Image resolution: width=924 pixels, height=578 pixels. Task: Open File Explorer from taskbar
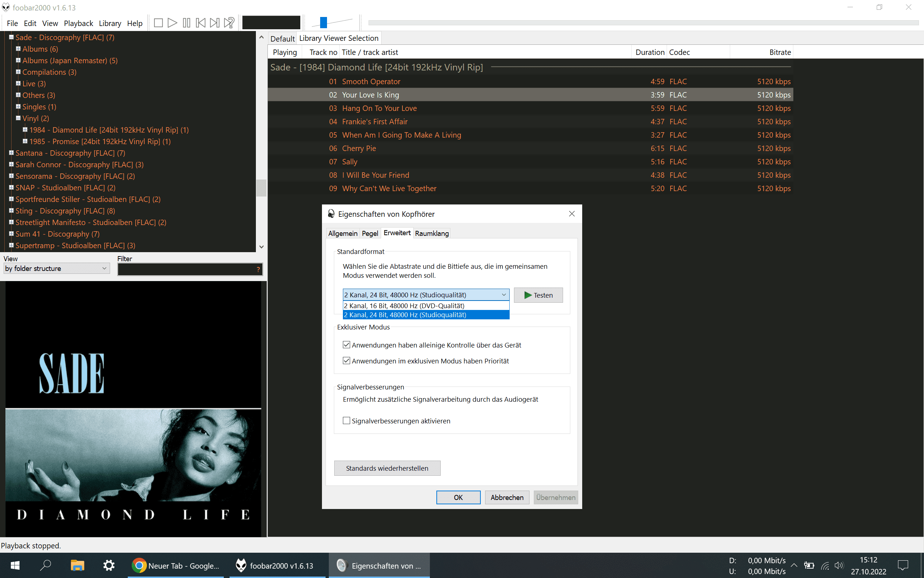(78, 565)
